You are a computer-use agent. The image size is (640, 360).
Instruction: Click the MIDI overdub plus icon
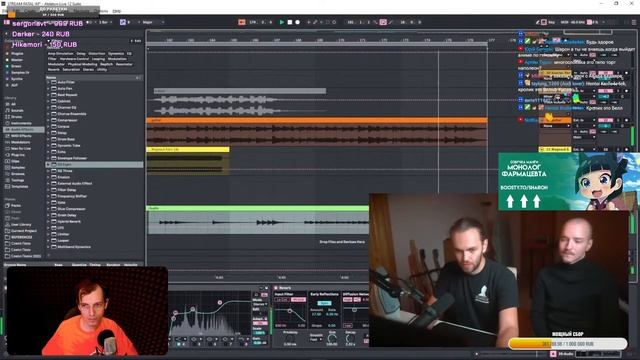[309, 22]
